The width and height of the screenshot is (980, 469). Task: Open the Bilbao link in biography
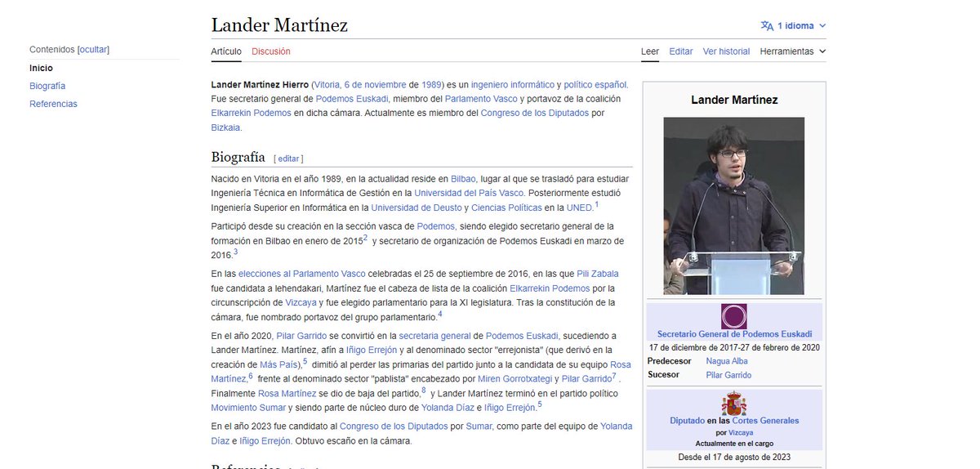(464, 178)
